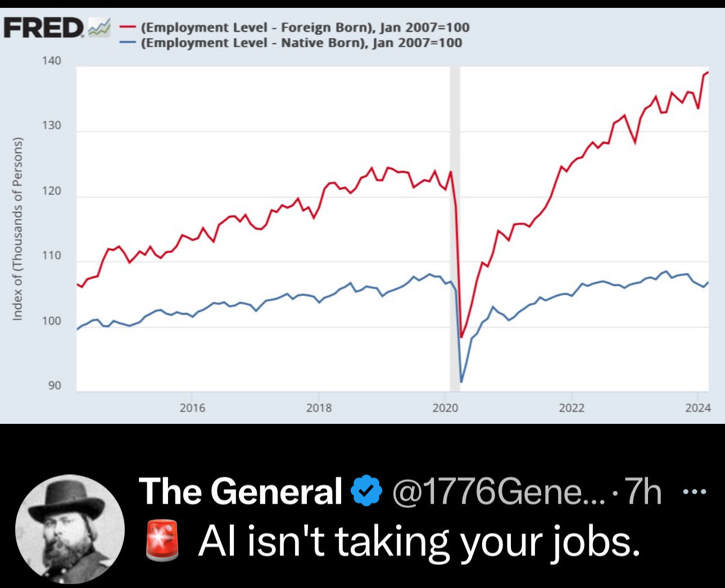This screenshot has height=588, width=725.
Task: Click the 2016 x-axis label
Action: pos(192,408)
